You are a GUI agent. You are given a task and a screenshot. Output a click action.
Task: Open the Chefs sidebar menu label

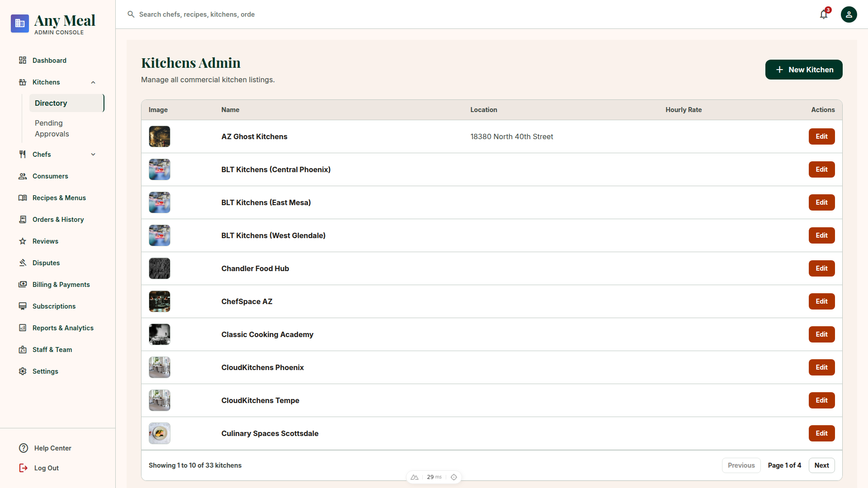tap(42, 155)
